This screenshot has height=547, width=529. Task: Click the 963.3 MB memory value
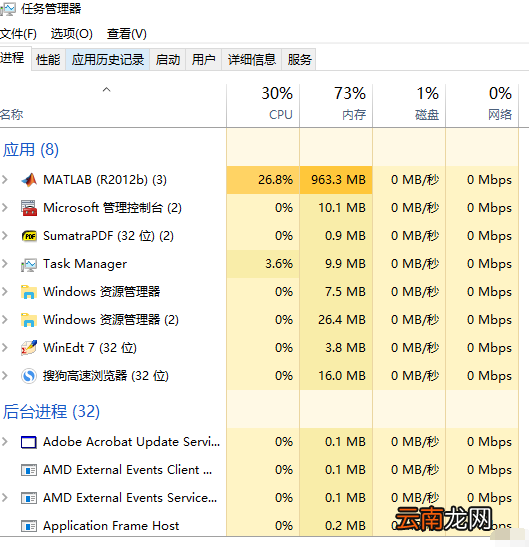[x=338, y=180]
